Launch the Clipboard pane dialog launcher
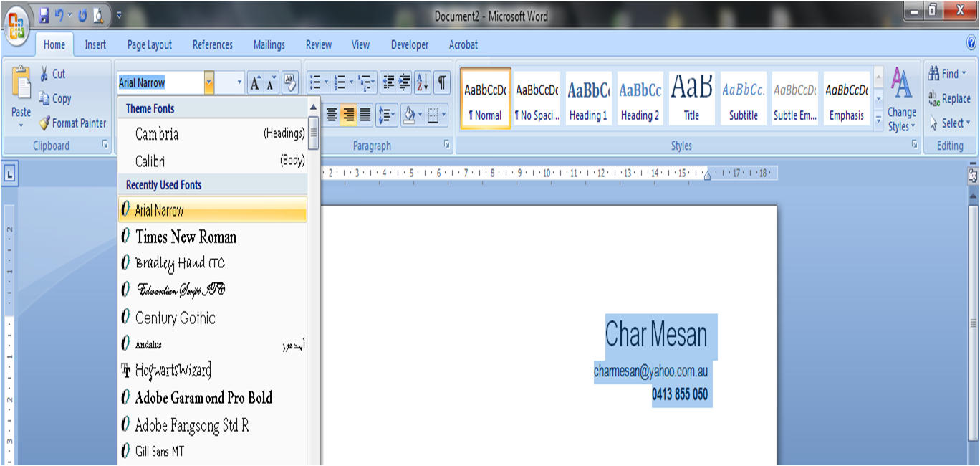This screenshot has width=980, height=466. click(105, 146)
